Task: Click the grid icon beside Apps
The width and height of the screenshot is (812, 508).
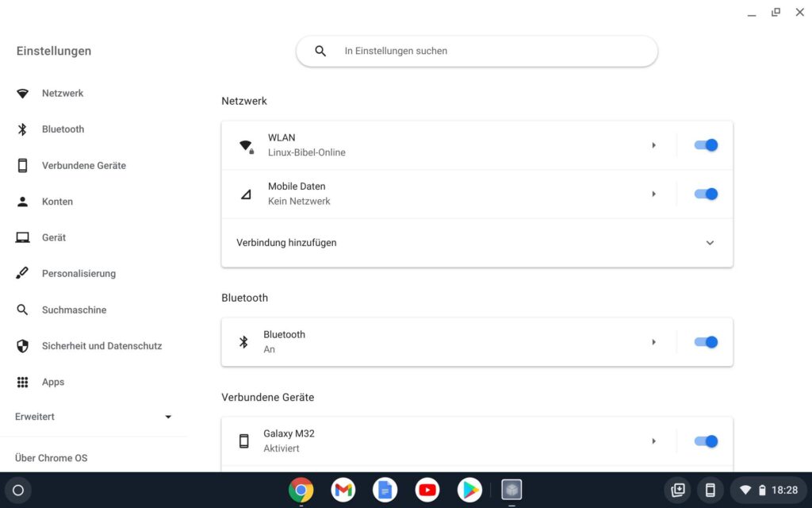Action: coord(22,382)
